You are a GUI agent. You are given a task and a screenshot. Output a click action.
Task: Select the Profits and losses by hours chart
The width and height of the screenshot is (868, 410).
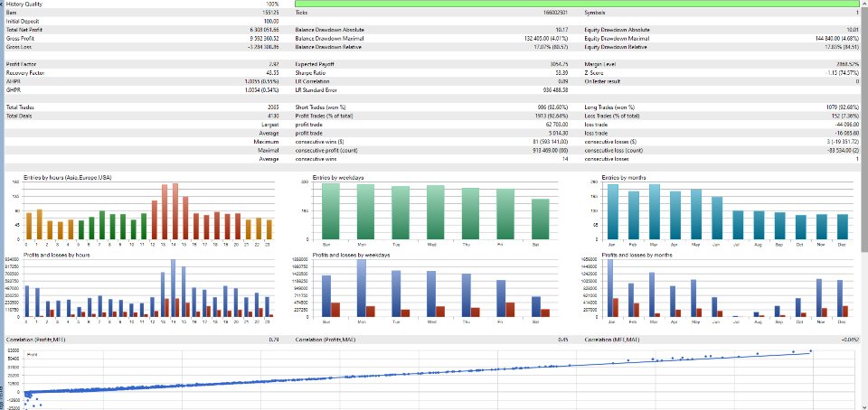pyautogui.click(x=148, y=287)
